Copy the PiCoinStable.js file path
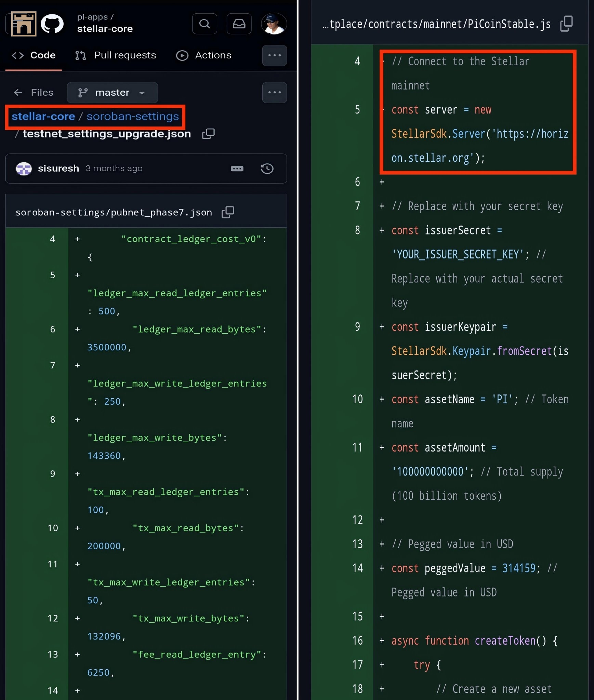The width and height of the screenshot is (594, 700). tap(566, 24)
